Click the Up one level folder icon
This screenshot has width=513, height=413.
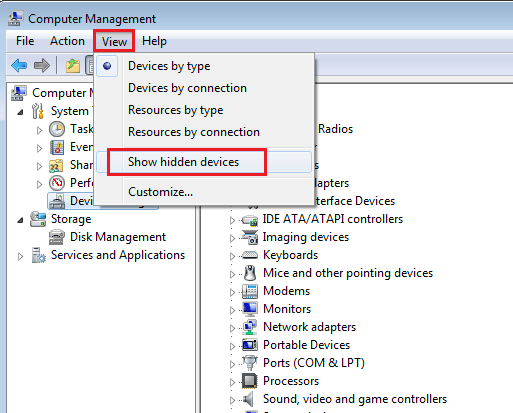click(73, 65)
